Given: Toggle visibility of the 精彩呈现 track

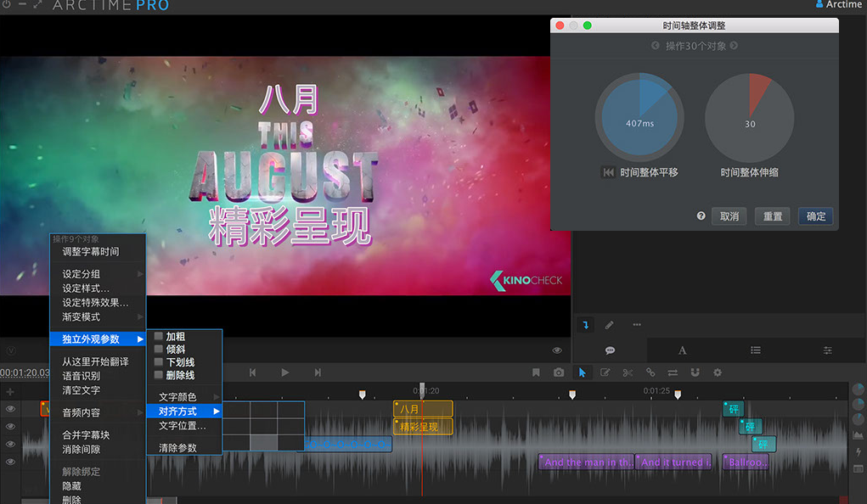Looking at the screenshot, I should coord(10,427).
